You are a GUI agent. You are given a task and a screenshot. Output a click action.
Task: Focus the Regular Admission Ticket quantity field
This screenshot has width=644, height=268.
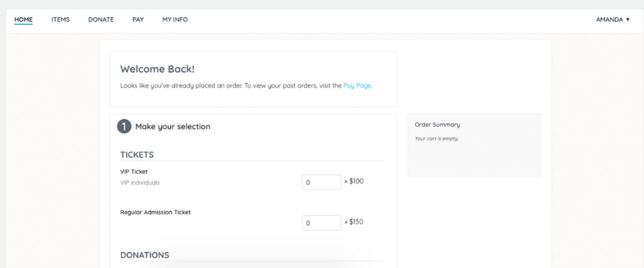pyautogui.click(x=321, y=223)
